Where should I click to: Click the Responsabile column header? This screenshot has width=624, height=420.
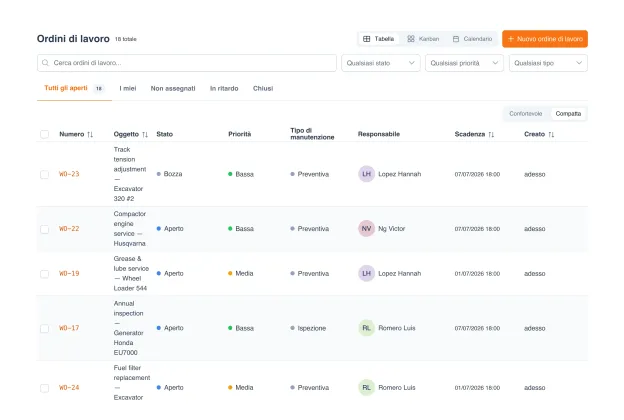379,134
